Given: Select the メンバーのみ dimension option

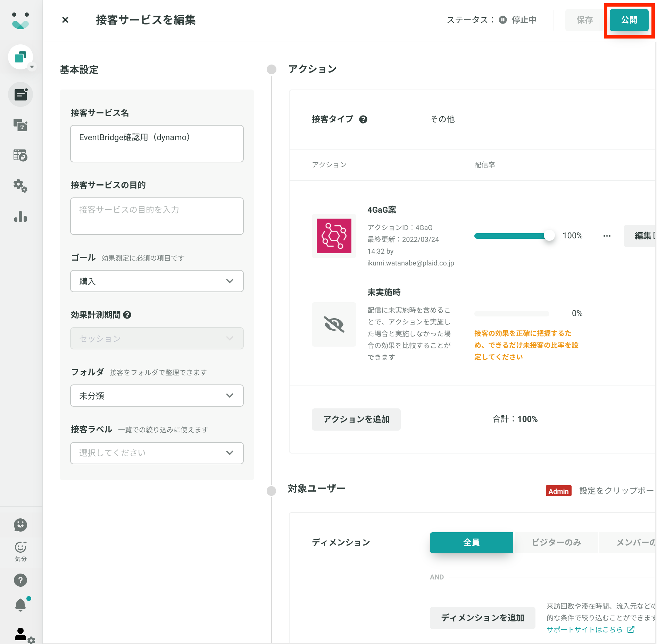Looking at the screenshot, I should pyautogui.click(x=628, y=542).
